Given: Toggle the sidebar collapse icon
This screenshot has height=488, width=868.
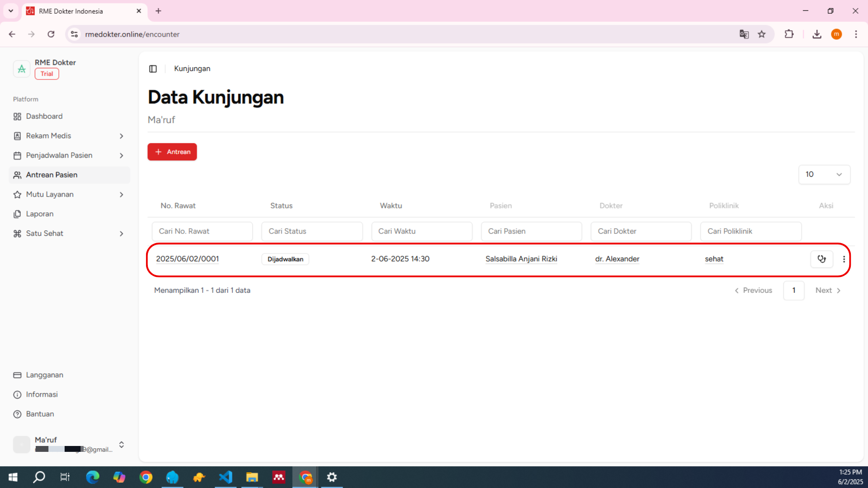Looking at the screenshot, I should 153,69.
